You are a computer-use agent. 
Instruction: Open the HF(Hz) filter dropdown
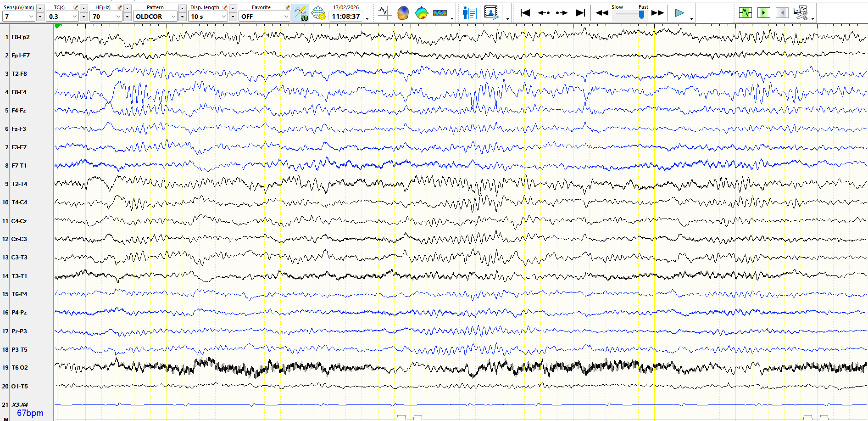118,17
